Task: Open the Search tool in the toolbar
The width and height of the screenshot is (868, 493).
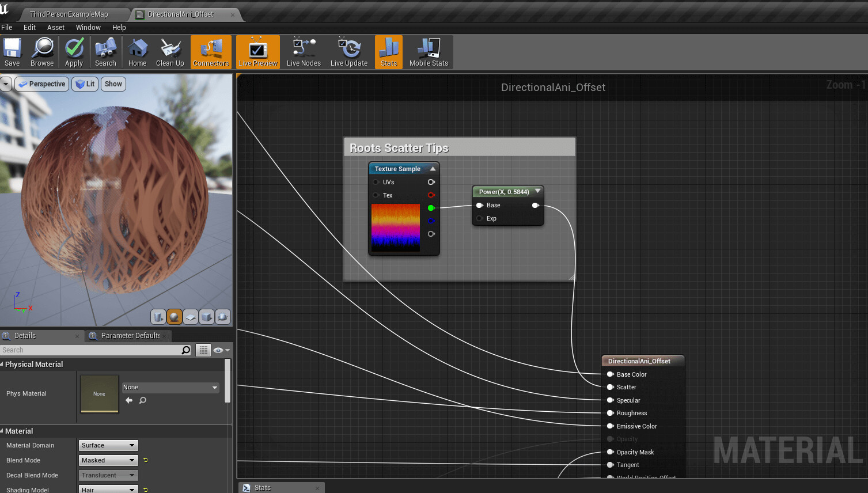Action: tap(105, 52)
